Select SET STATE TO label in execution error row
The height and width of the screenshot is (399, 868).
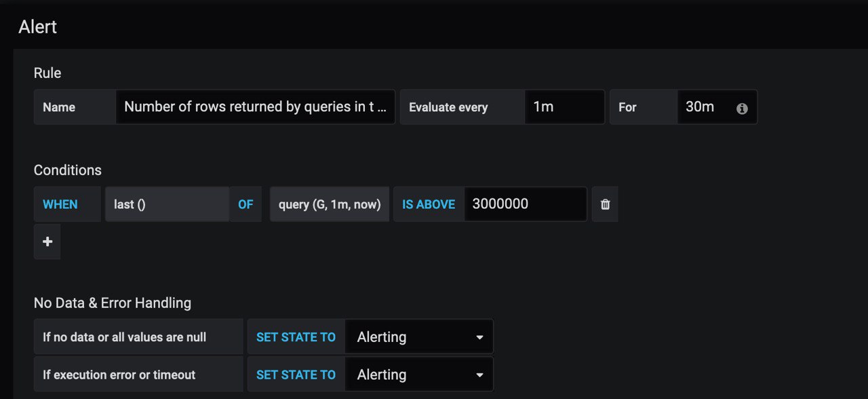(296, 375)
